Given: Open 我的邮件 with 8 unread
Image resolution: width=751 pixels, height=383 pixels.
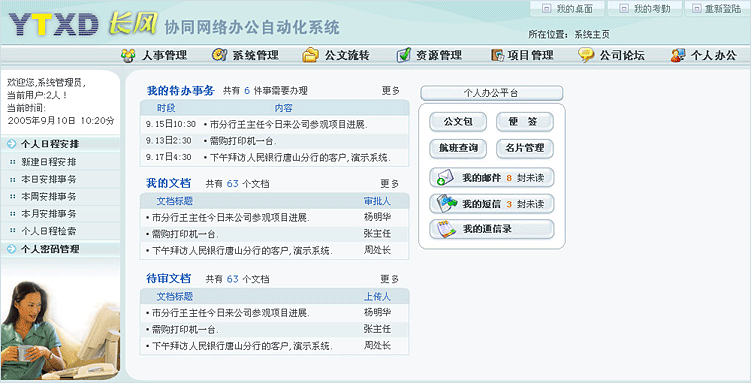Looking at the screenshot, I should click(492, 178).
